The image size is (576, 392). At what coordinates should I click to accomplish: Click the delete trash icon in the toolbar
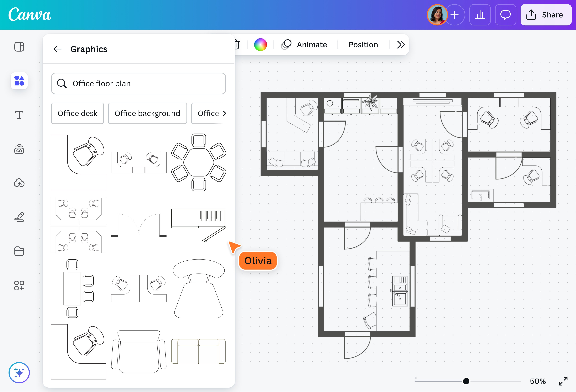pyautogui.click(x=236, y=45)
